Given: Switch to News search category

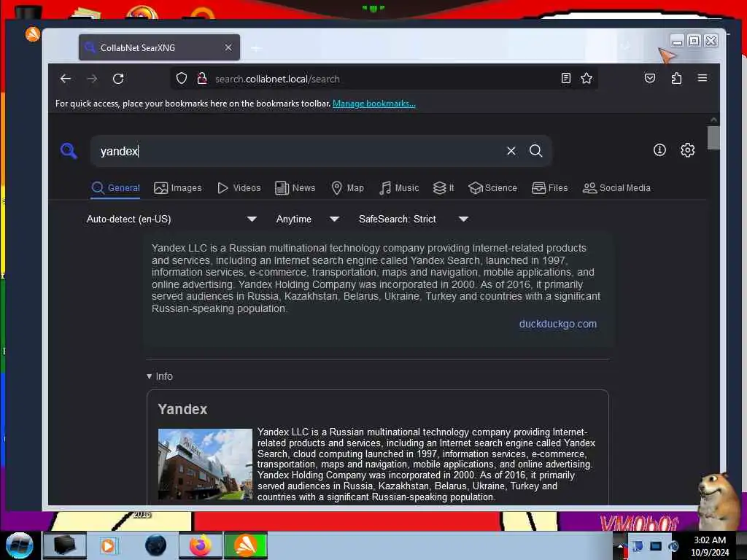Looking at the screenshot, I should [x=295, y=188].
